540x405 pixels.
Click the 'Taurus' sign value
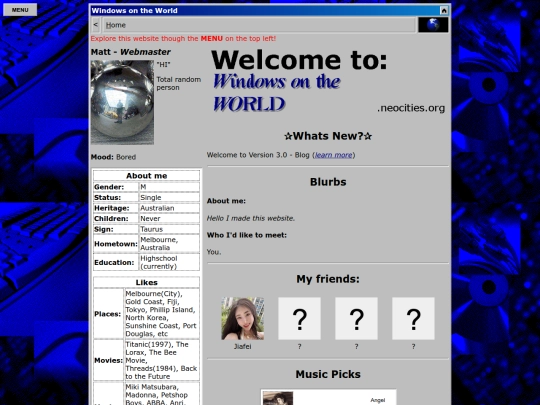coord(152,229)
